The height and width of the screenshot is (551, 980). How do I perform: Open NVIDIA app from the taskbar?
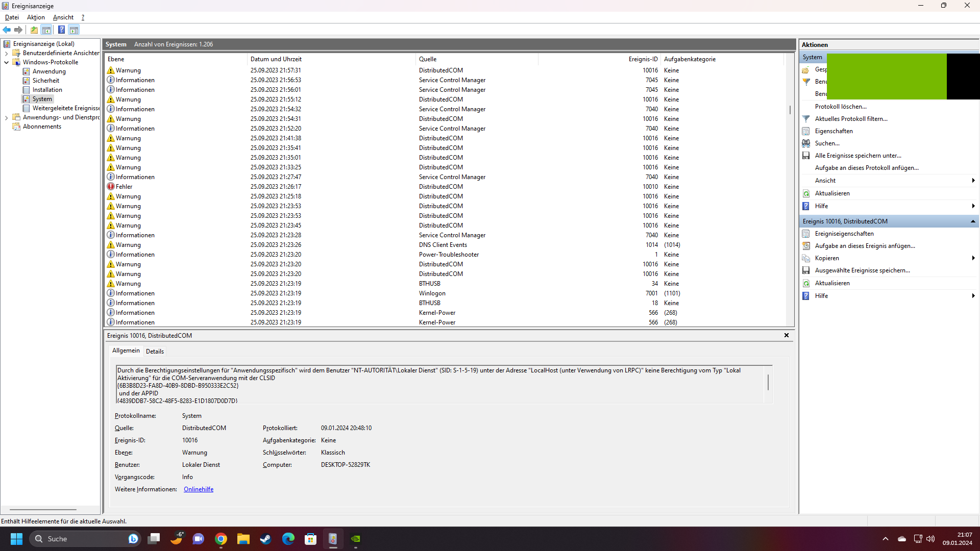[x=356, y=539]
